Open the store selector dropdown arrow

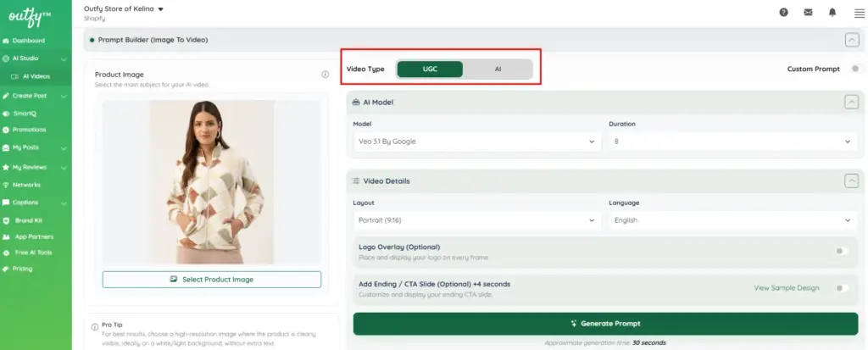pyautogui.click(x=160, y=9)
